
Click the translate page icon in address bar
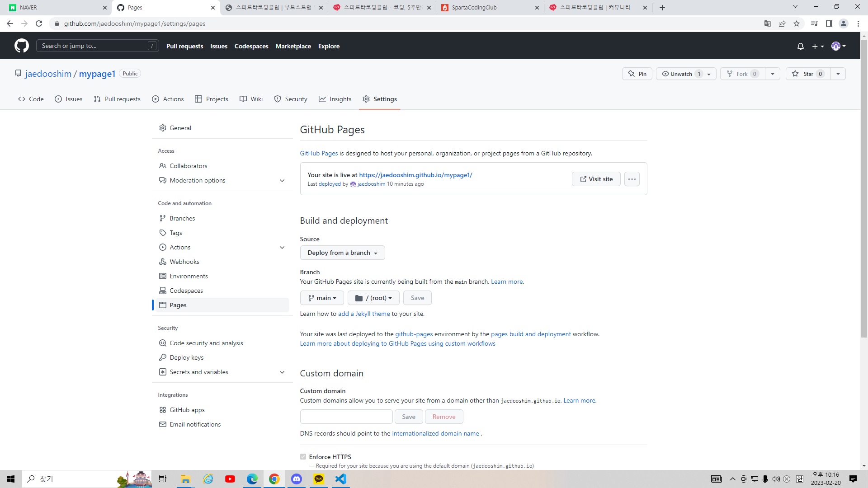pos(768,23)
